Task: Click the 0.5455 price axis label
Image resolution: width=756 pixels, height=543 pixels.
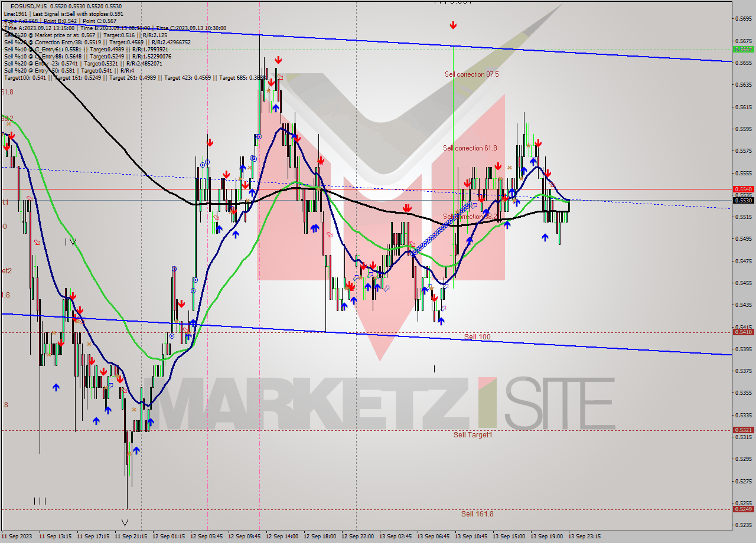Action: pos(744,283)
